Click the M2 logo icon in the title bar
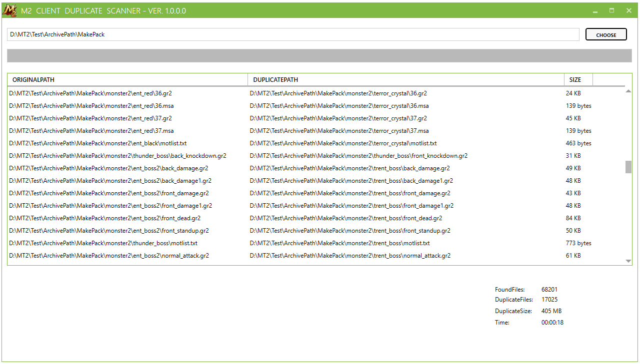 point(9,10)
